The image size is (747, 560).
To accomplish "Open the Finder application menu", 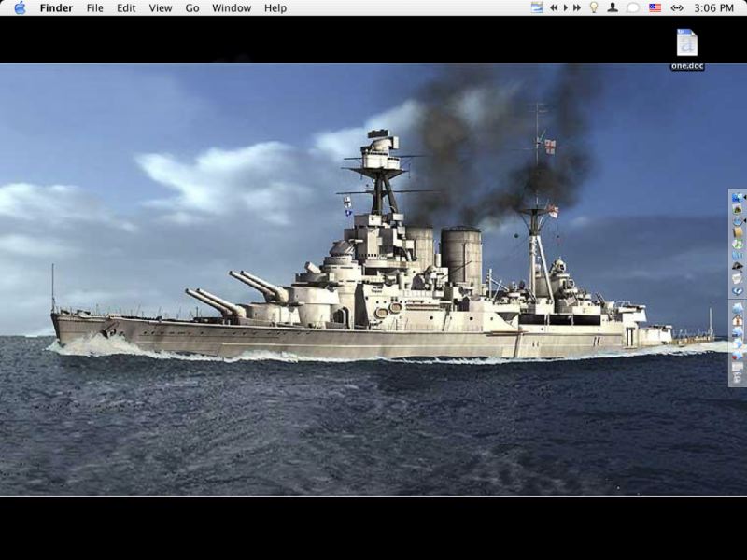I will [56, 7].
